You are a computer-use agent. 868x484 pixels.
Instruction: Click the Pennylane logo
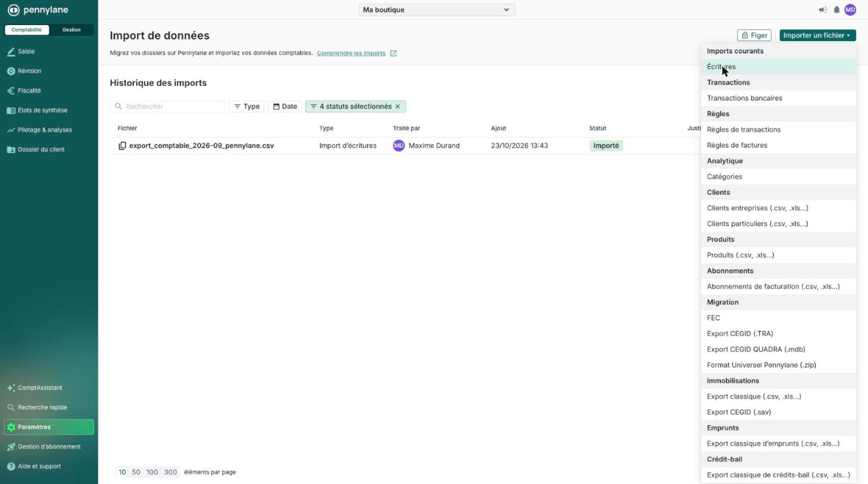pos(38,10)
